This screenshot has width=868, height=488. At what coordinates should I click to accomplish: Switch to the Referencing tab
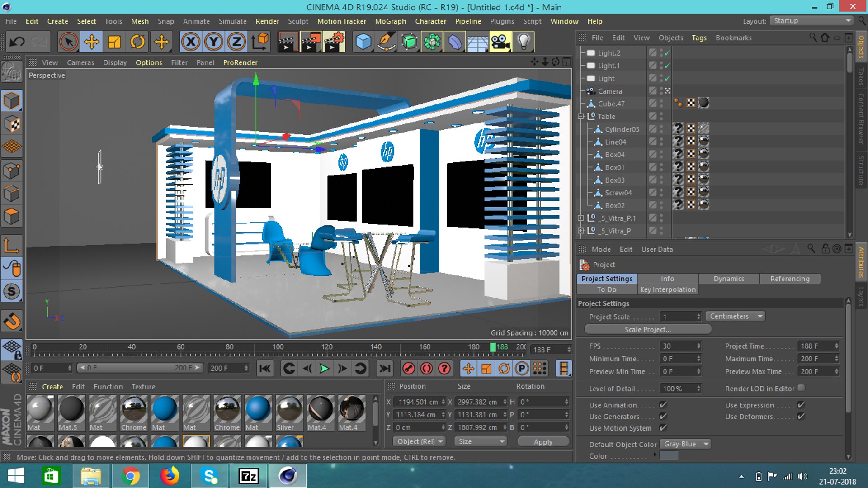coord(790,279)
